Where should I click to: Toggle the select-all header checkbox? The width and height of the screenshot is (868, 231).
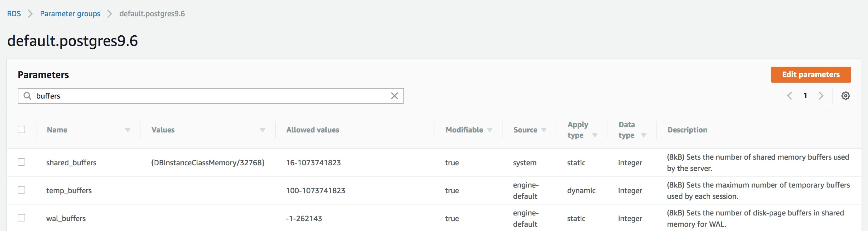coord(22,130)
